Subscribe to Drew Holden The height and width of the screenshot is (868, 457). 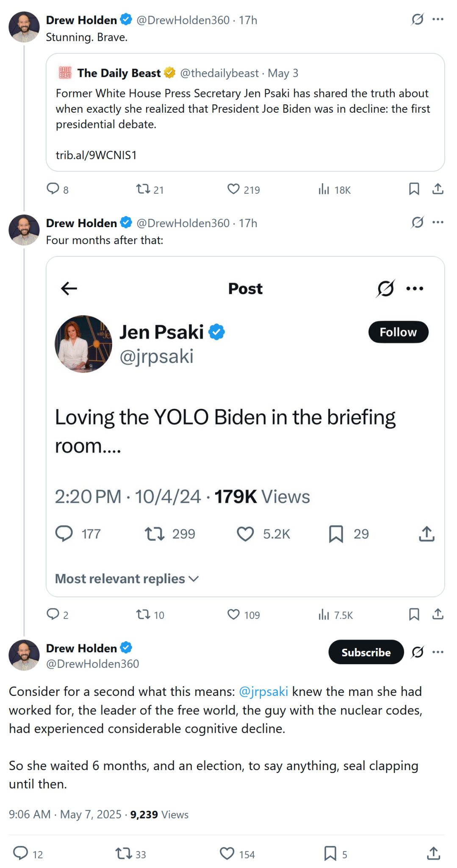(366, 652)
